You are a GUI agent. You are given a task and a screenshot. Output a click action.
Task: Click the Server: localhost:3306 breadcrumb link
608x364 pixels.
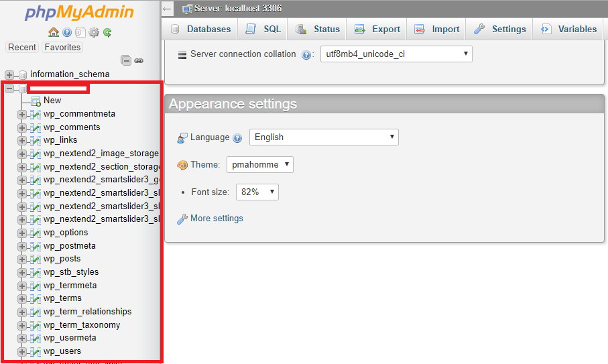coord(238,9)
